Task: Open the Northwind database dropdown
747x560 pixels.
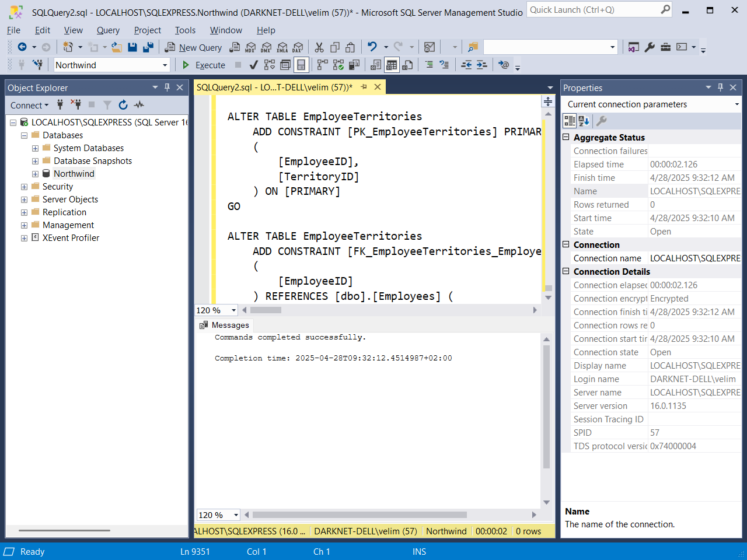Action: [x=165, y=65]
